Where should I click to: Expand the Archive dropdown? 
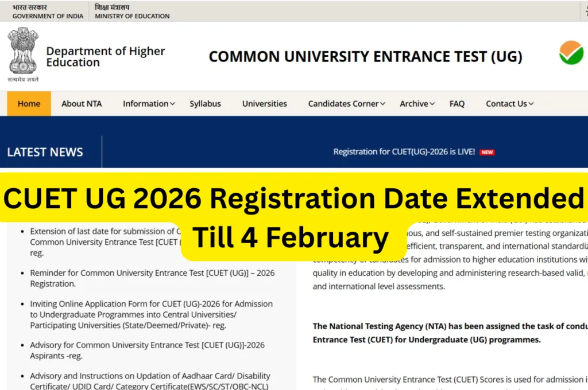tap(417, 103)
